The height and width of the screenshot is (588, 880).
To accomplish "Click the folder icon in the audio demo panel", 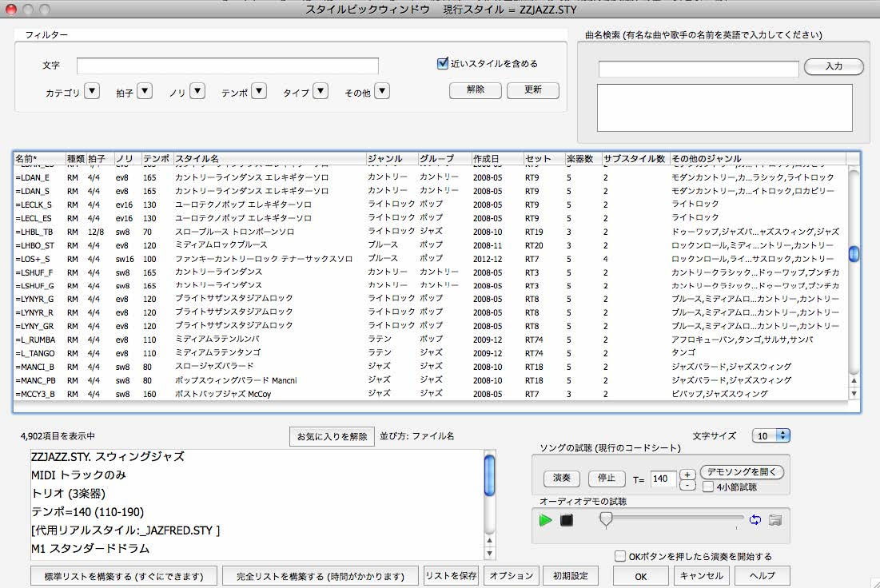I will click(x=774, y=520).
